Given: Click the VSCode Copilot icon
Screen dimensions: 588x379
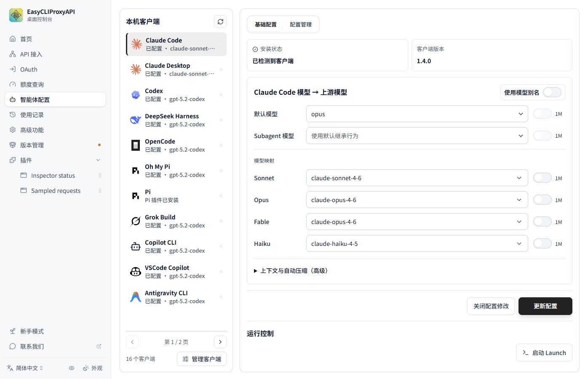Looking at the screenshot, I should click(x=136, y=271).
